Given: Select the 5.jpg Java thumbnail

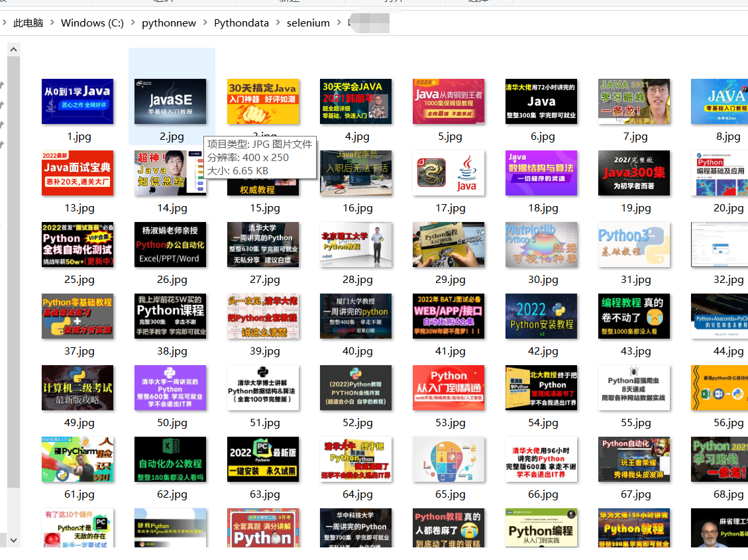Looking at the screenshot, I should coord(449,101).
